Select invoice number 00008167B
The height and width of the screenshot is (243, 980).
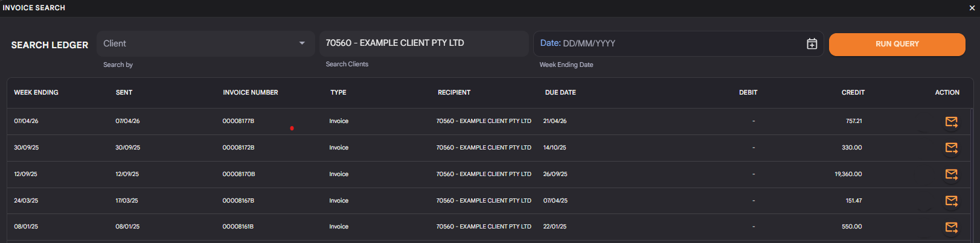pos(239,201)
